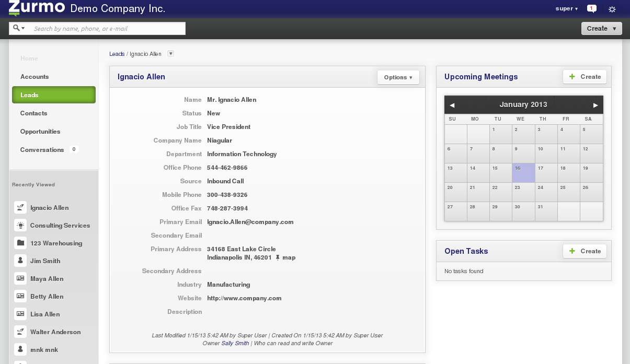This screenshot has width=630, height=364.
Task: Click the Office Fax 748-287-3994 value
Action: (227, 208)
